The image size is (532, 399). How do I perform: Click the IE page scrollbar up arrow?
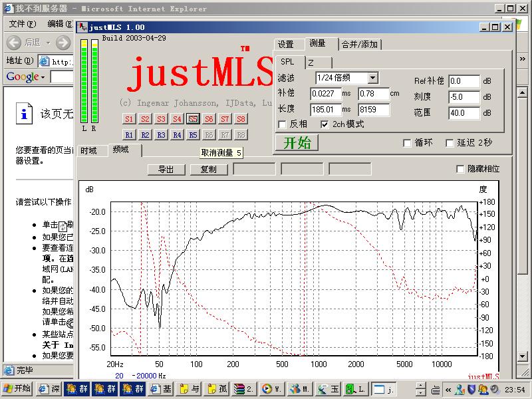pyautogui.click(x=522, y=92)
